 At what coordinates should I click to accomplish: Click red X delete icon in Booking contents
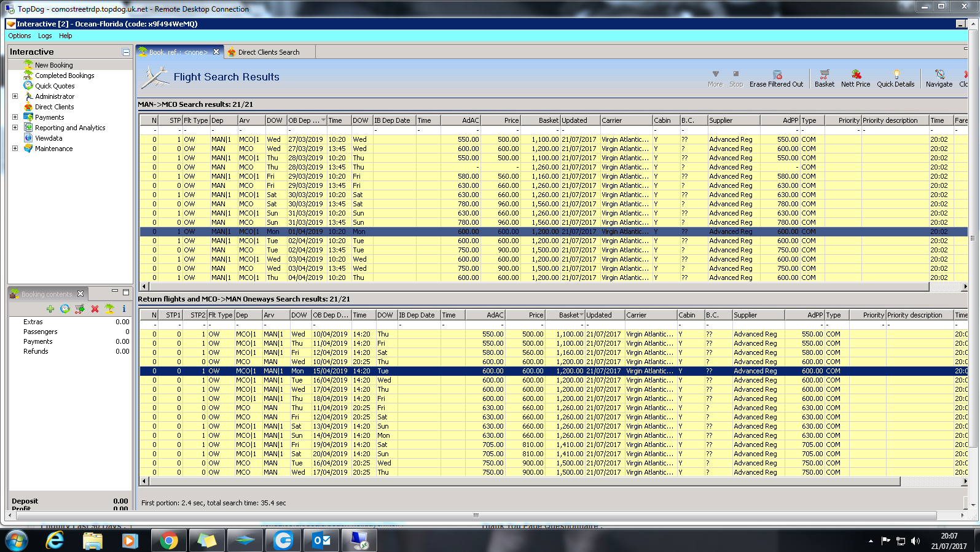(95, 309)
